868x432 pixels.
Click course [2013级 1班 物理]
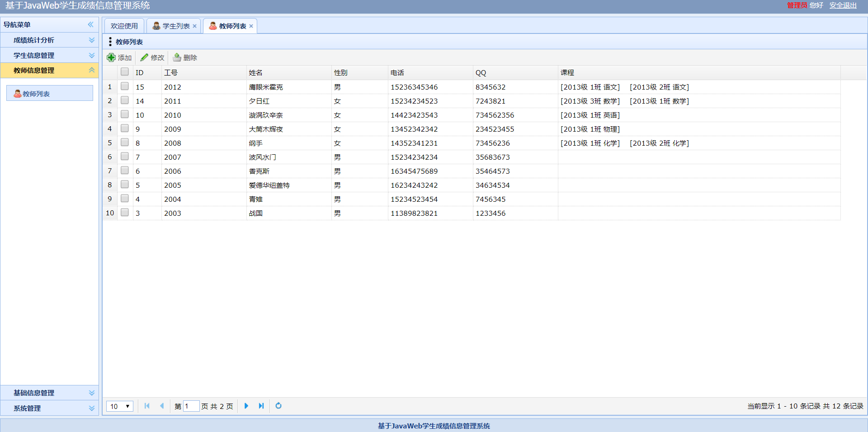tap(590, 129)
